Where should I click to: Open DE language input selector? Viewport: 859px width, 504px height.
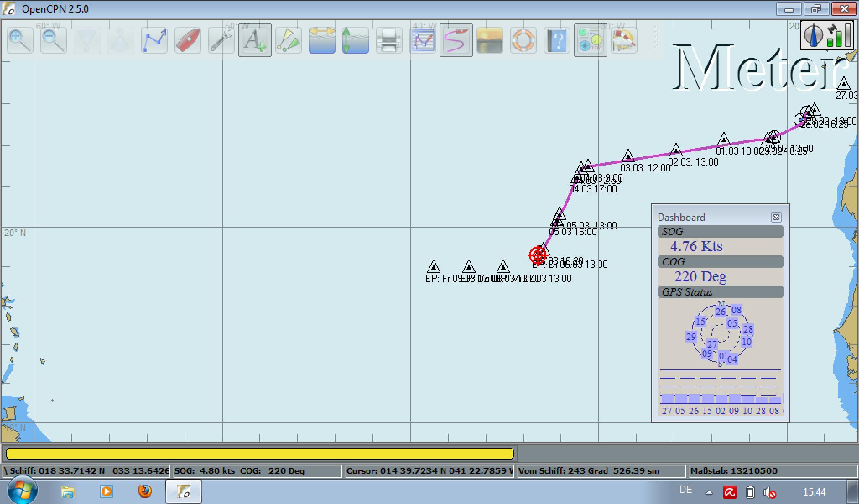[686, 490]
